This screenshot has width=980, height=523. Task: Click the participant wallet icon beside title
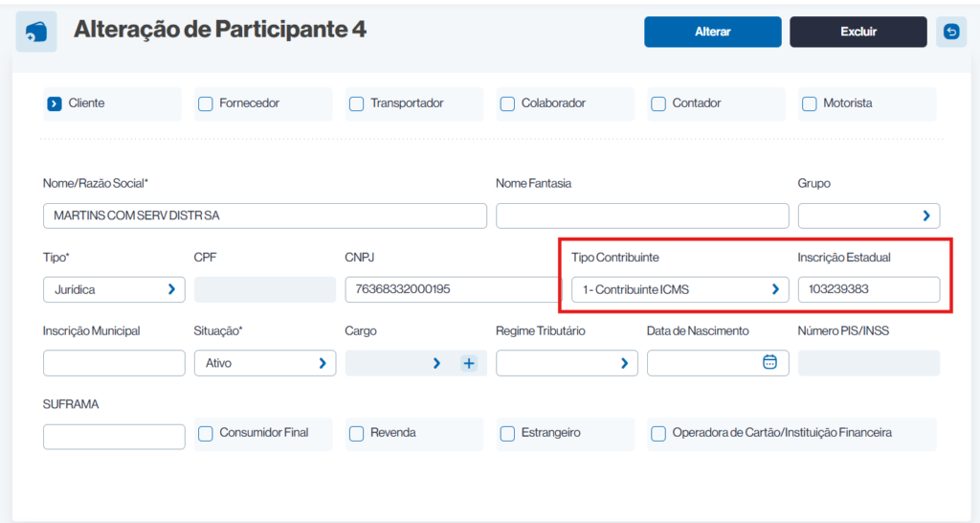[x=36, y=32]
